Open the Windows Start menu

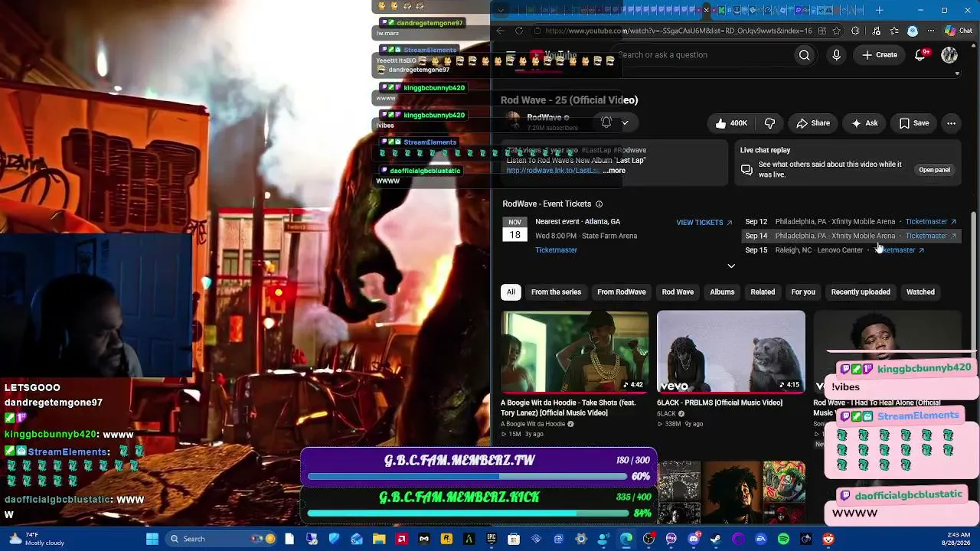[x=152, y=539]
